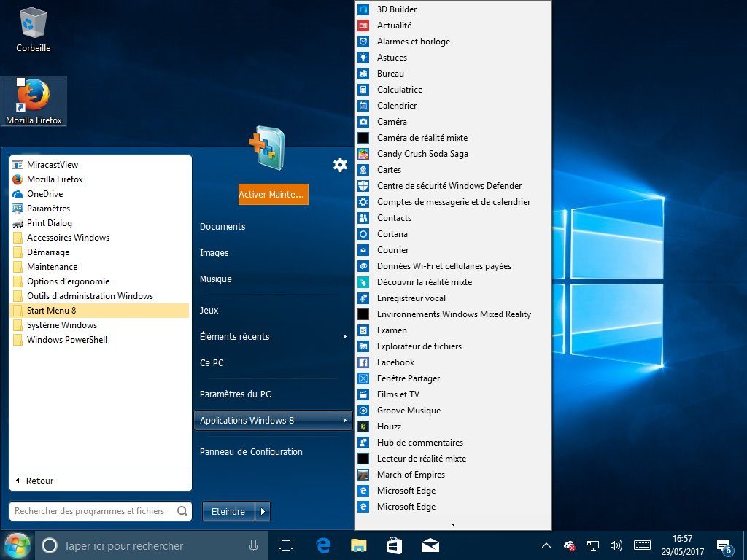Open File Explorer in taskbar
The height and width of the screenshot is (560, 747).
[359, 545]
